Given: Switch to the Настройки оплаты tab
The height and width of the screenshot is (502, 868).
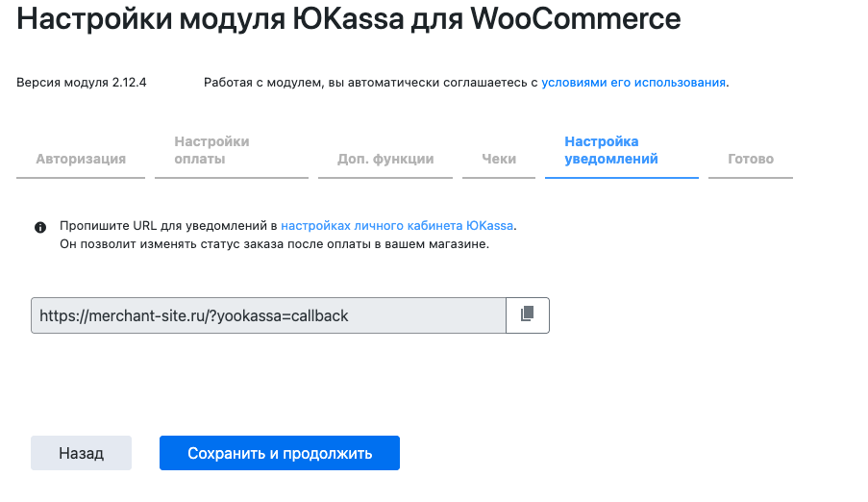Looking at the screenshot, I should 211,151.
